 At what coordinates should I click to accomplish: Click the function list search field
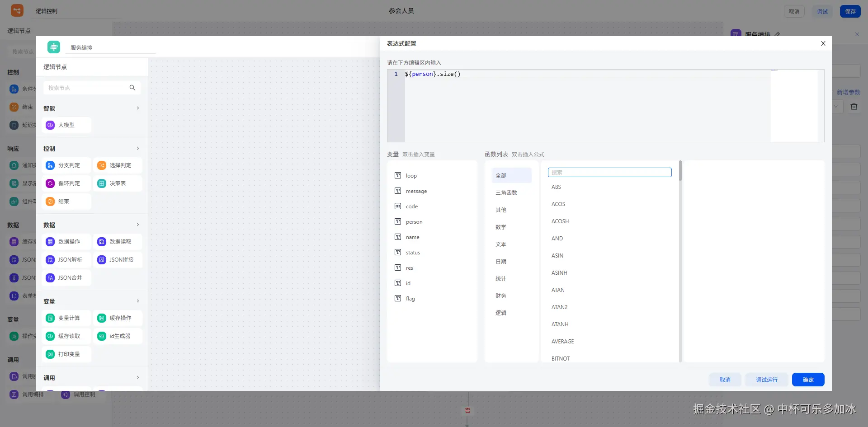click(x=609, y=173)
